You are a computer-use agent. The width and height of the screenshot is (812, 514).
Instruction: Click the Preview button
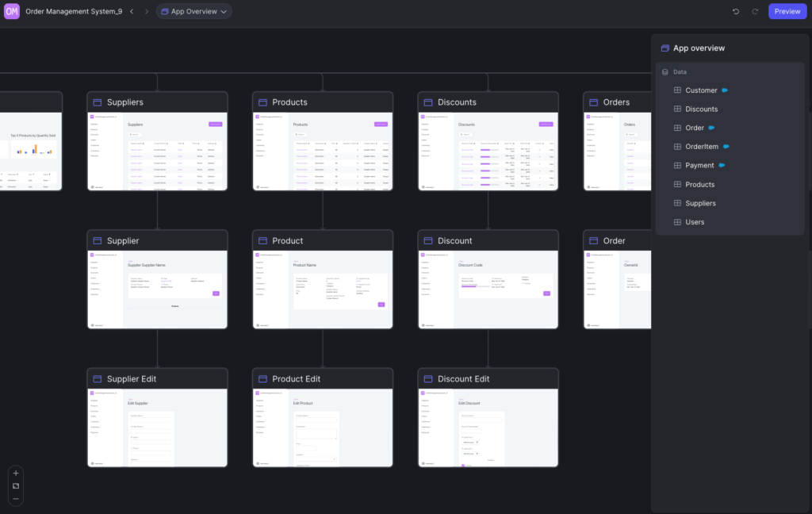tap(787, 11)
